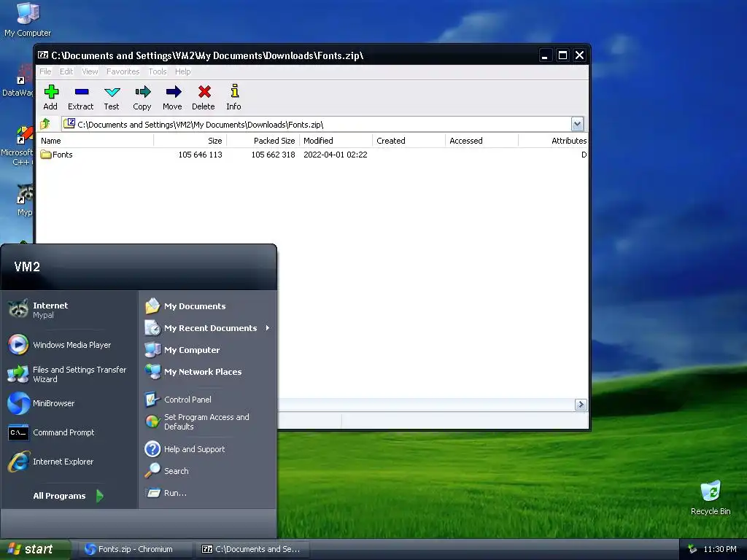
Task: Open Mypal Internet in Start menu
Action: 69,309
